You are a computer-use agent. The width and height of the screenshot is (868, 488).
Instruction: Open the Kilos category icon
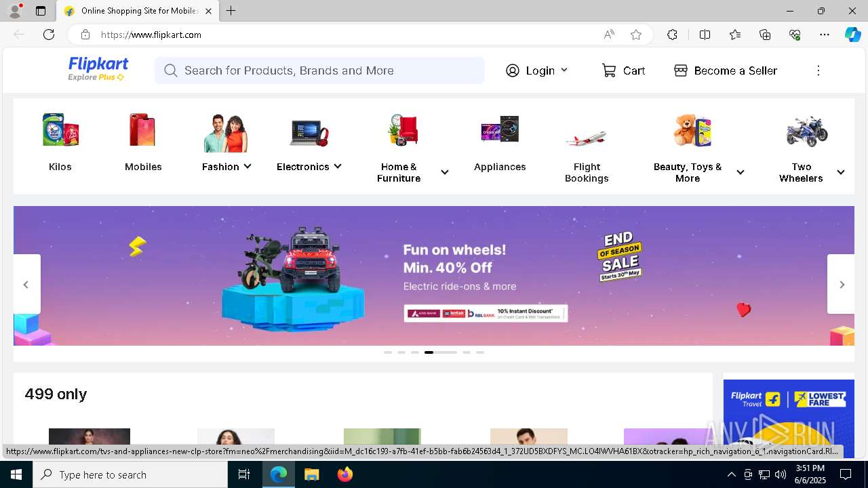60,129
